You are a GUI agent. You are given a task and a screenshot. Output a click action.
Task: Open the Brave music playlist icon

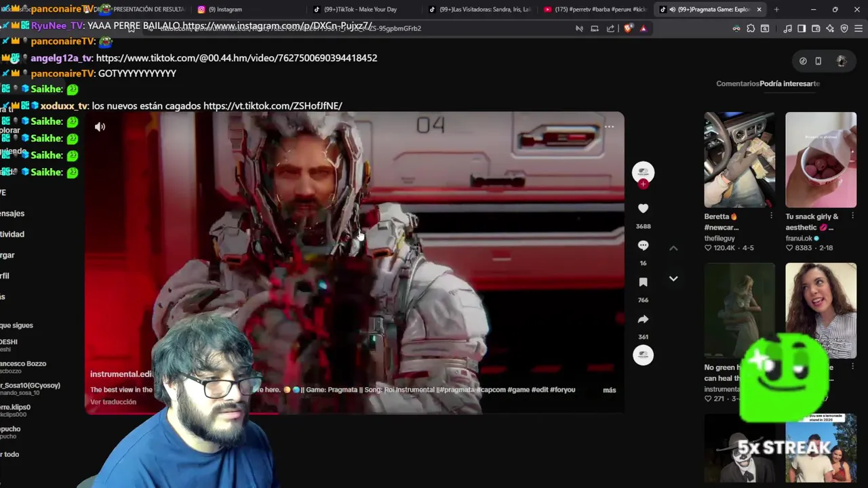coord(787,28)
